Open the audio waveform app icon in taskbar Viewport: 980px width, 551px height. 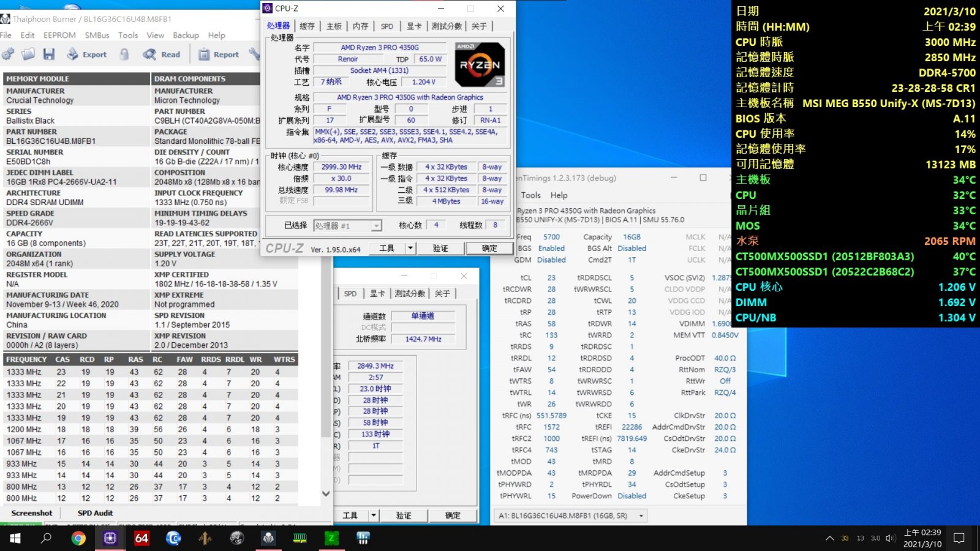click(x=205, y=538)
